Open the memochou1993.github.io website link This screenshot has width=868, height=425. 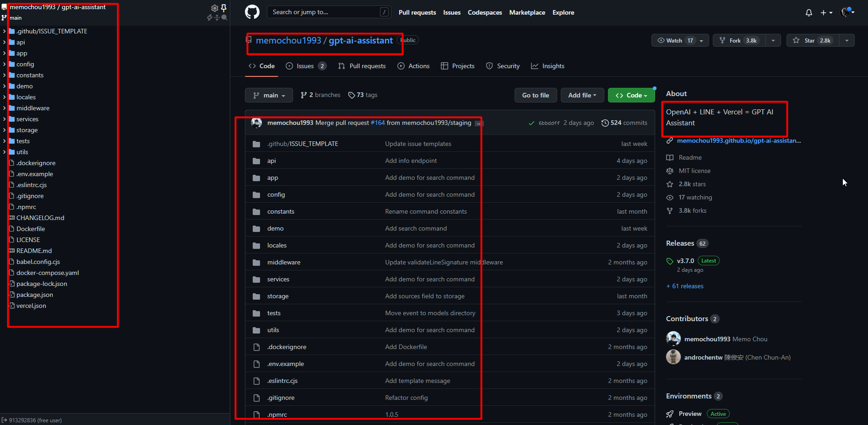(739, 140)
